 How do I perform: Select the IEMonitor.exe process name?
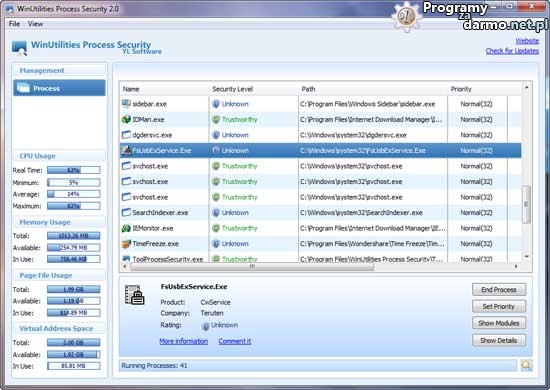[153, 228]
